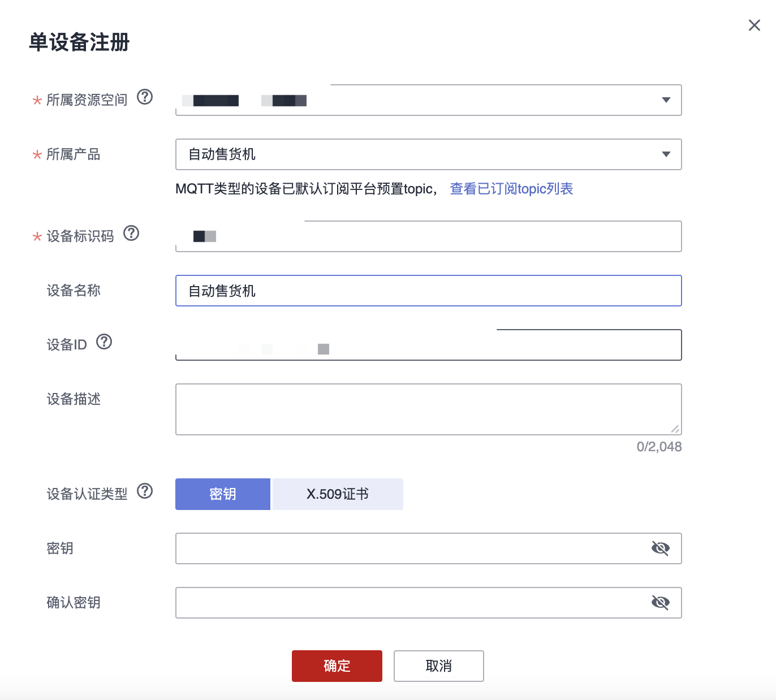The image size is (776, 700).
Task: Click help icon beside 设备ID
Action: (104, 342)
